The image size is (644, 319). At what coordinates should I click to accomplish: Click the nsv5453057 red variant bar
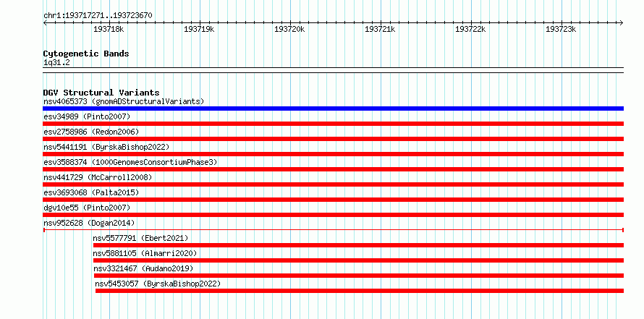[360, 291]
